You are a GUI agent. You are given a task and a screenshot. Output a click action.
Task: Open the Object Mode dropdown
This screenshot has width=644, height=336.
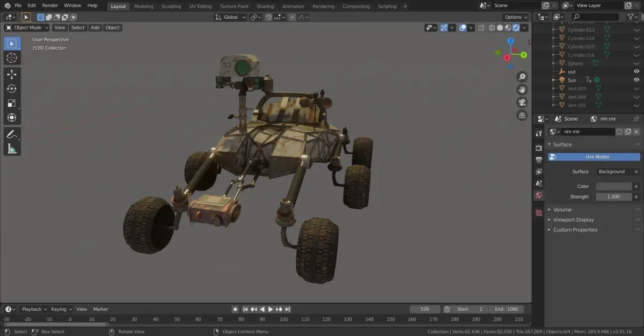tap(27, 27)
